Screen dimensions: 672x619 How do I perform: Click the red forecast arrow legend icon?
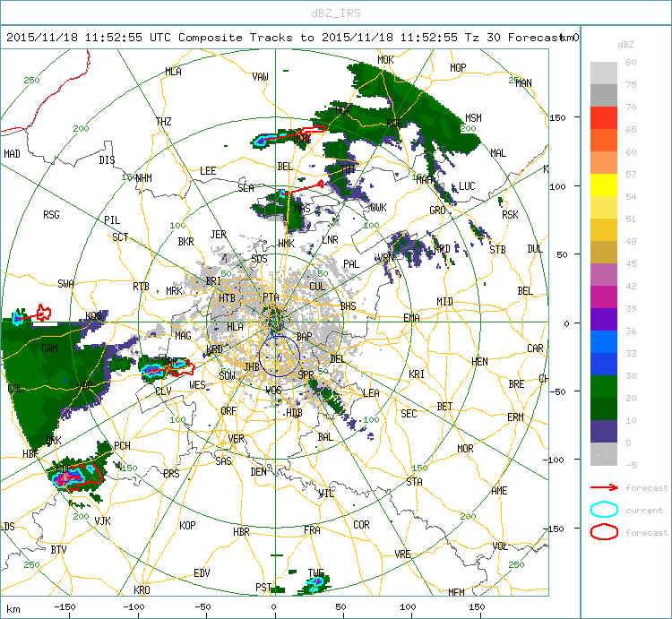coord(604,487)
